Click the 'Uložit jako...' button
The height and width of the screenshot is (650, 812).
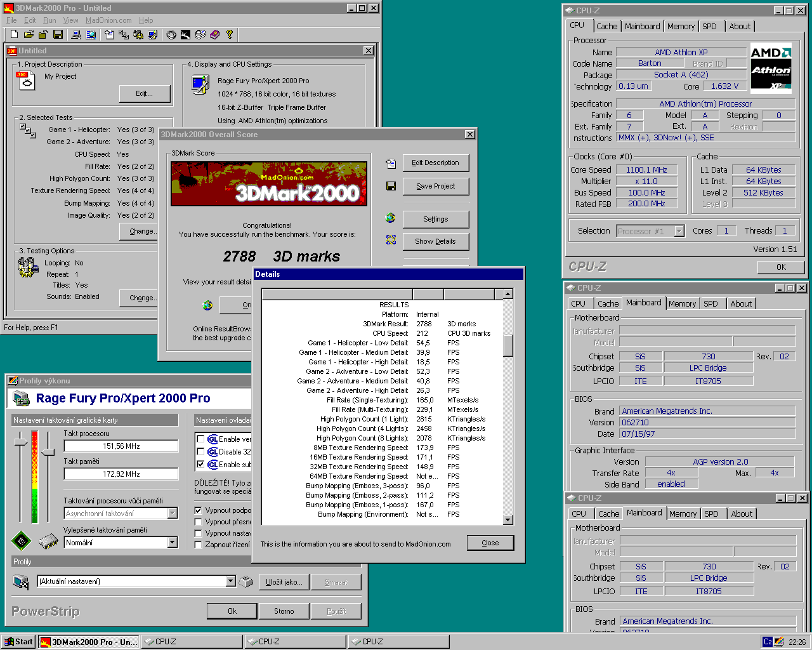point(284,582)
